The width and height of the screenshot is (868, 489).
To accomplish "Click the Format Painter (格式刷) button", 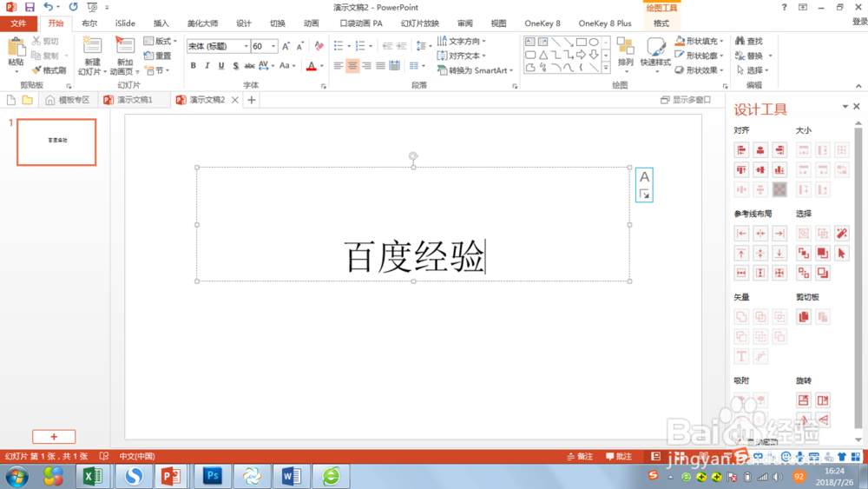I will (49, 70).
